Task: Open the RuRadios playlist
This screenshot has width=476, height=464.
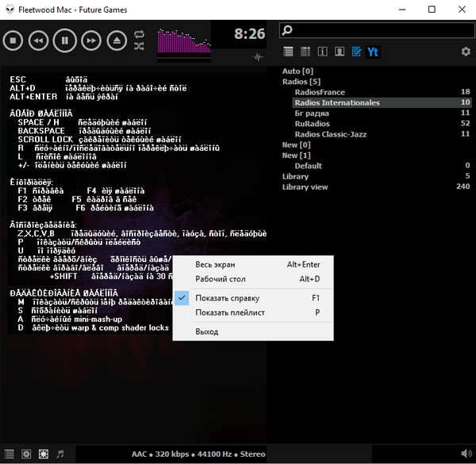Action: [x=313, y=124]
